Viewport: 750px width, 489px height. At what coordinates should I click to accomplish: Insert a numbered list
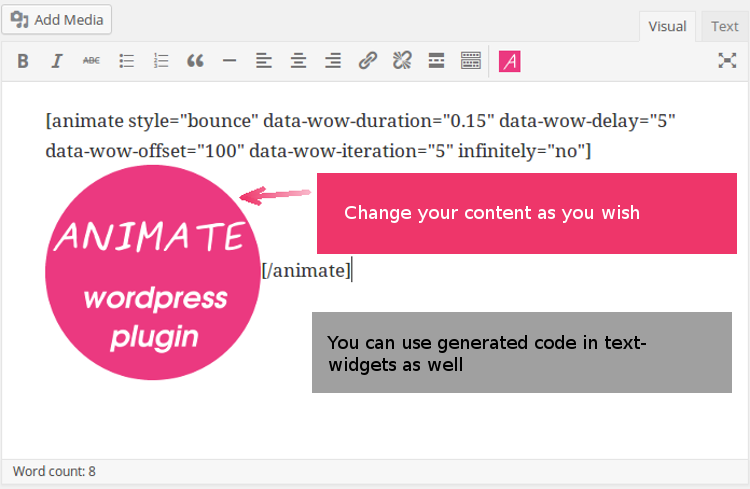click(161, 61)
